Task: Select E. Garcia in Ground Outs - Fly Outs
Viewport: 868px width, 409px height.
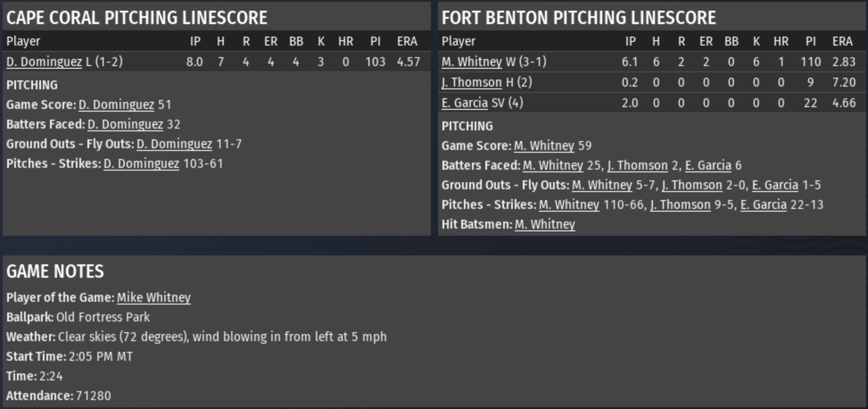Action: [x=775, y=185]
